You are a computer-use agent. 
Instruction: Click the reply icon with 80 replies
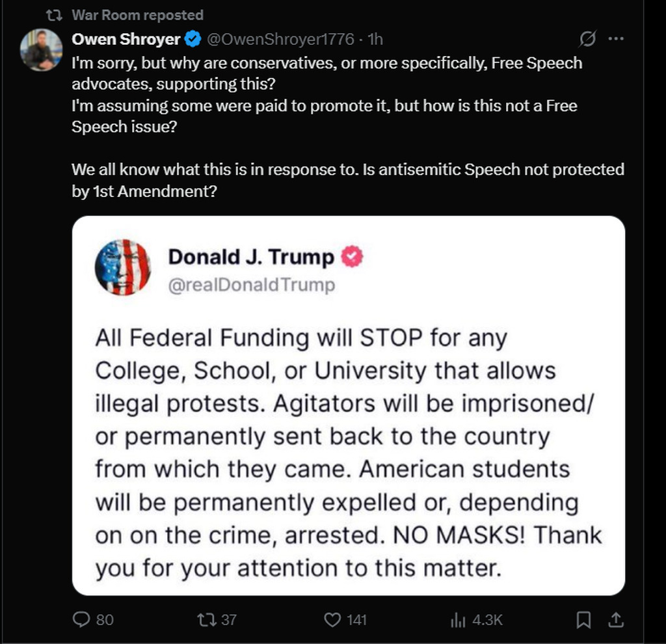(82, 620)
